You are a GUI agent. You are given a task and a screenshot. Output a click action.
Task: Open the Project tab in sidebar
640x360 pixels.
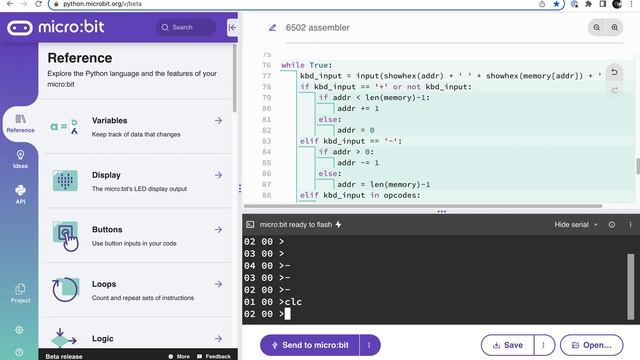click(x=20, y=293)
